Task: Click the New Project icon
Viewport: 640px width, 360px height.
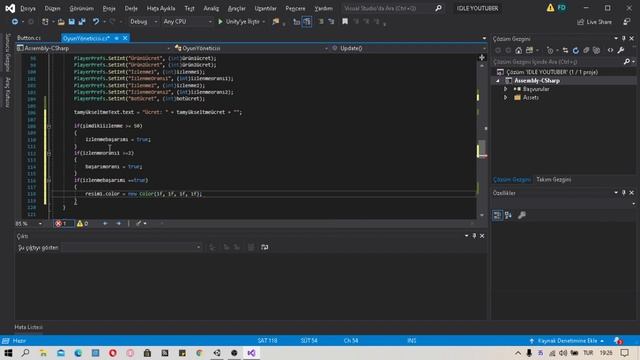Action: click(x=45, y=22)
